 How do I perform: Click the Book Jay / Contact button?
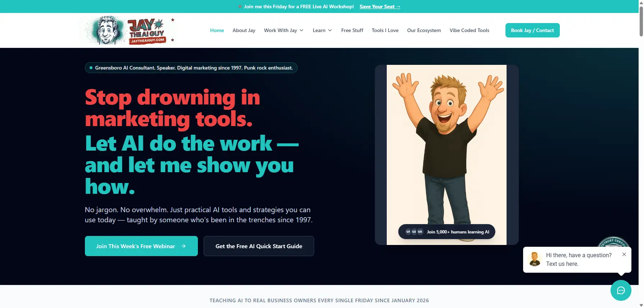coord(532,30)
